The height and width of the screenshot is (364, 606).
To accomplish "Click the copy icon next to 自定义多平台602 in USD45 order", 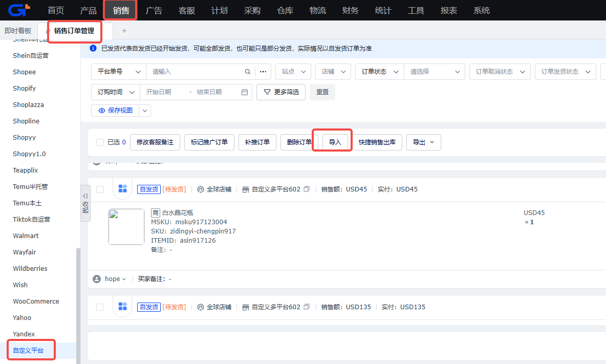I will coord(307,189).
